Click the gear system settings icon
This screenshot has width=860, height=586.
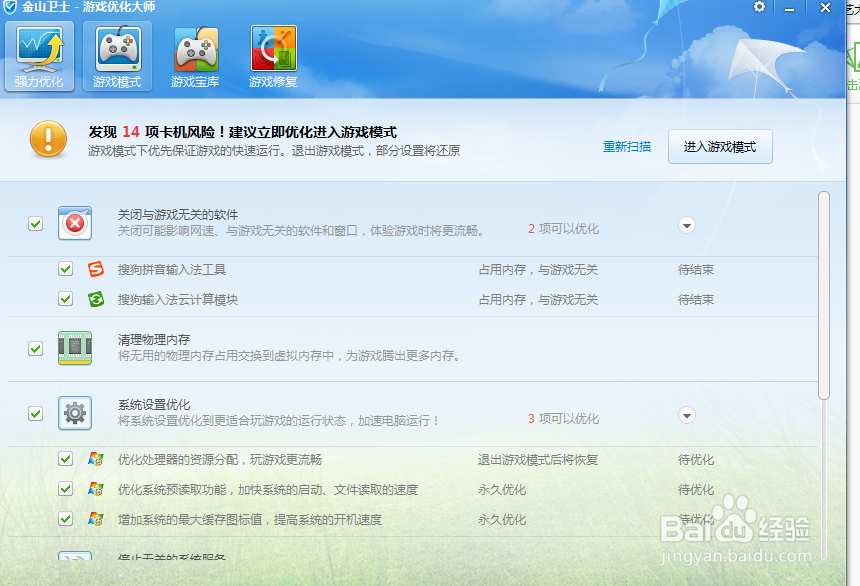(75, 413)
